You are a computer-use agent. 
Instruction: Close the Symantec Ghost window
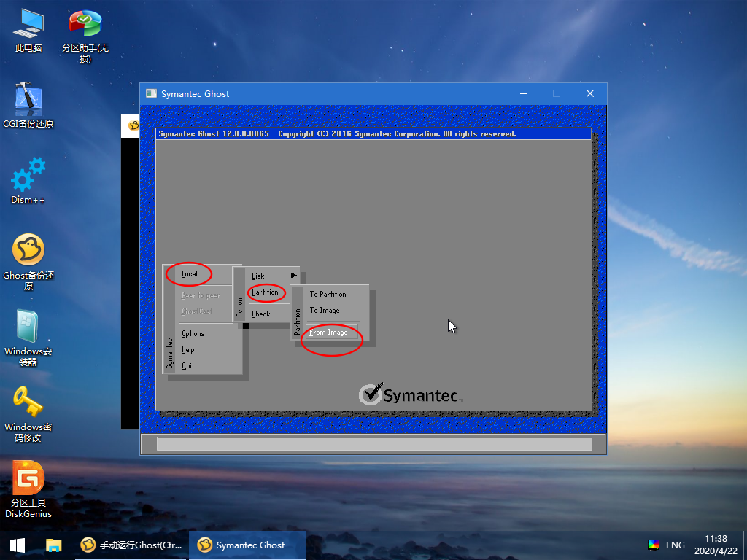click(589, 93)
